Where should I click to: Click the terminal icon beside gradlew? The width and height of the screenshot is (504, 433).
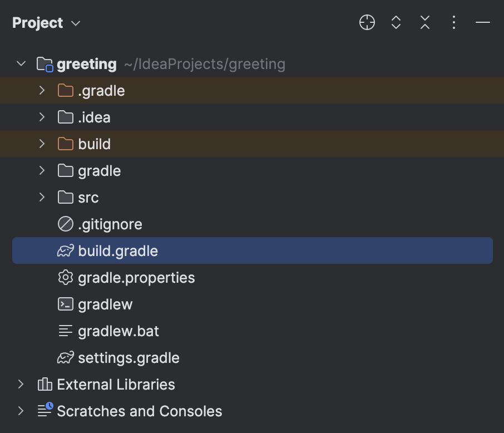[x=66, y=304]
